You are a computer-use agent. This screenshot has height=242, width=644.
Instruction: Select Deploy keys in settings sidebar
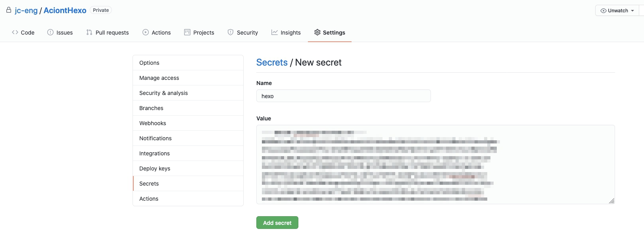point(155,168)
